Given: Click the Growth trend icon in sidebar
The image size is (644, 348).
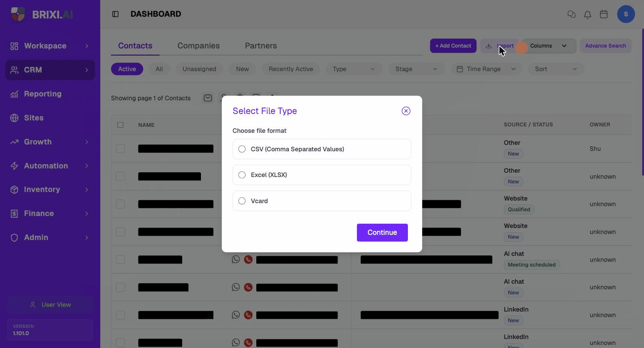Looking at the screenshot, I should point(14,142).
